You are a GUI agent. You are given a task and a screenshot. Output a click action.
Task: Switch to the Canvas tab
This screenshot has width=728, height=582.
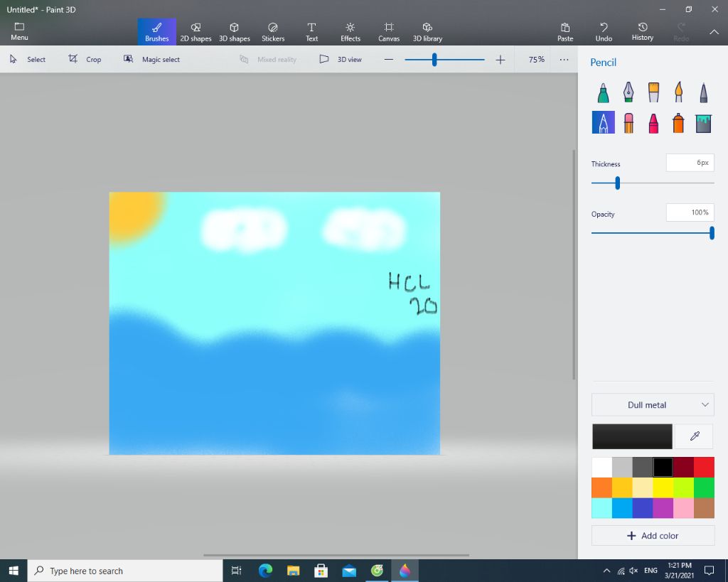point(389,32)
